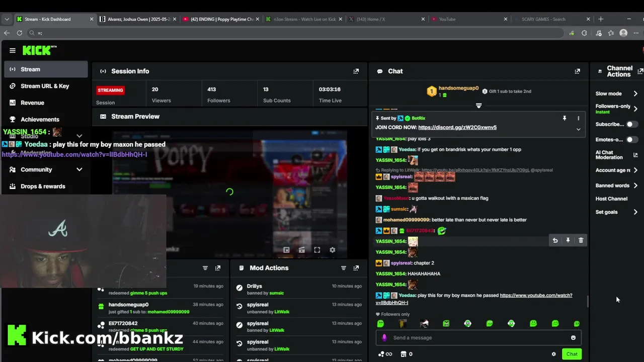Insert the first green quick emote
The width and height of the screenshot is (644, 362).
pyautogui.click(x=380, y=324)
